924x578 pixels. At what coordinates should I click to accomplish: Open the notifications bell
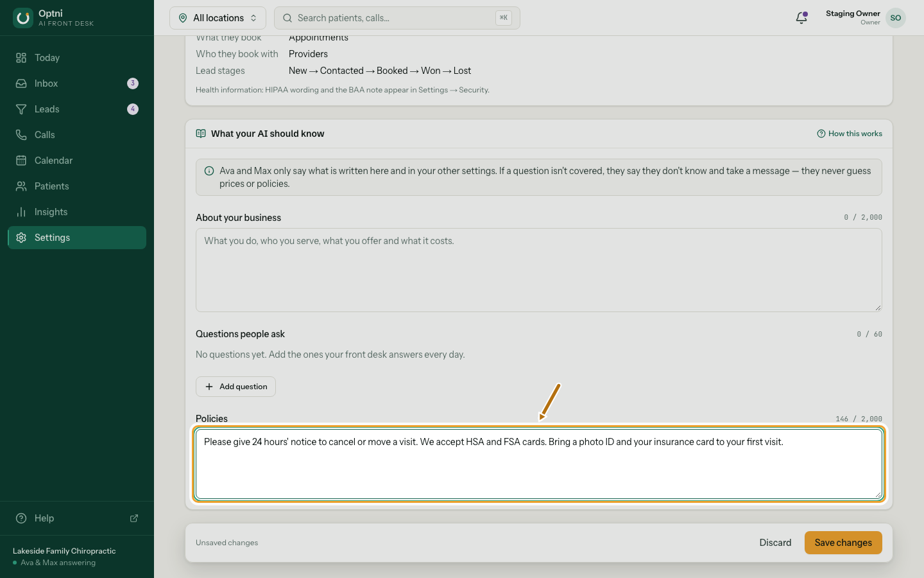(x=801, y=18)
